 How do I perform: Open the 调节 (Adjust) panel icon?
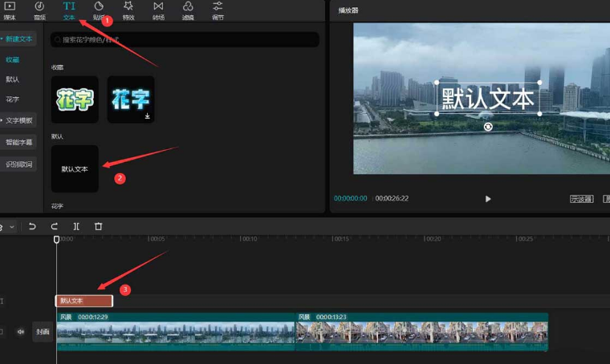(218, 10)
